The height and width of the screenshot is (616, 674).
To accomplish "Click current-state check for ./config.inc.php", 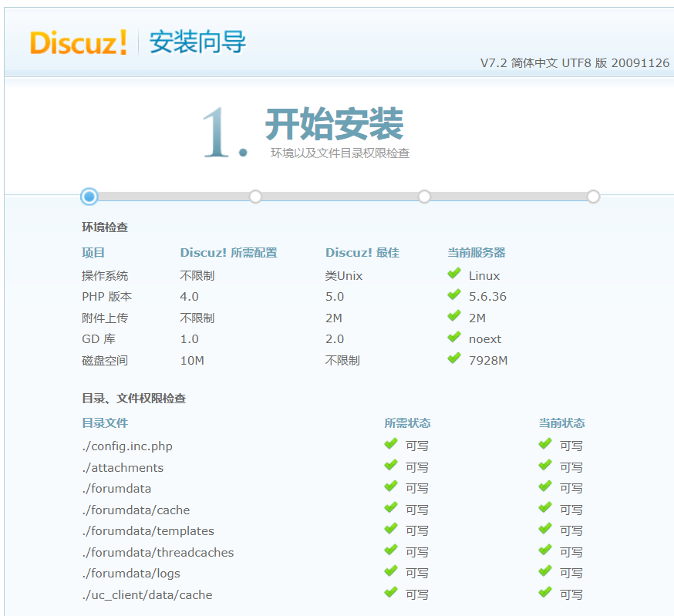I will [545, 443].
